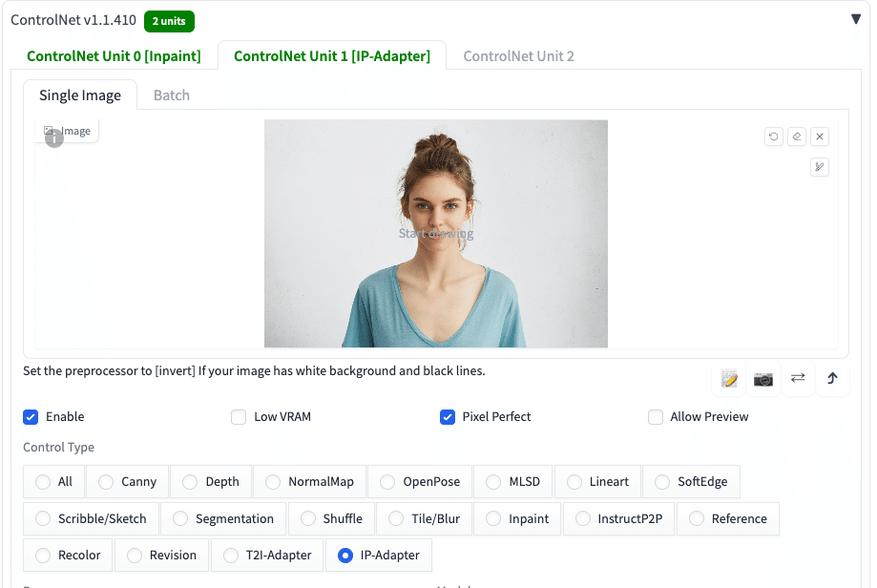Open the brush color/size tool icon
The height and width of the screenshot is (588, 877).
[x=820, y=167]
